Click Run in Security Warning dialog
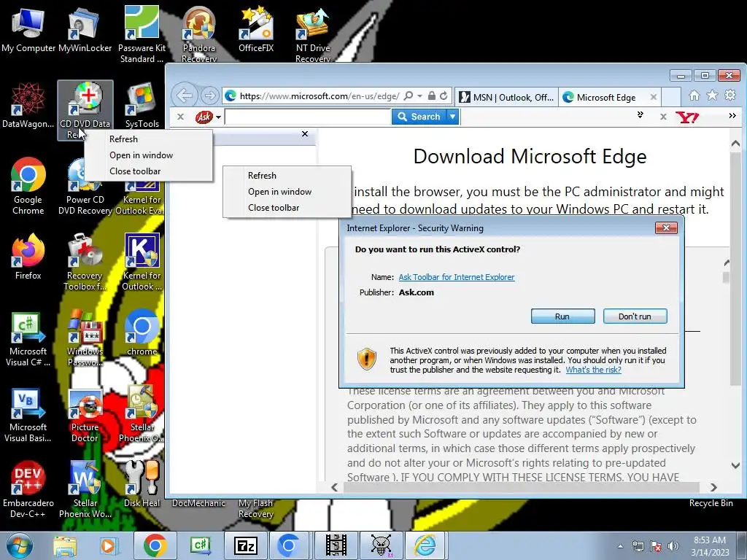Screen dimensions: 747x560 [562, 316]
